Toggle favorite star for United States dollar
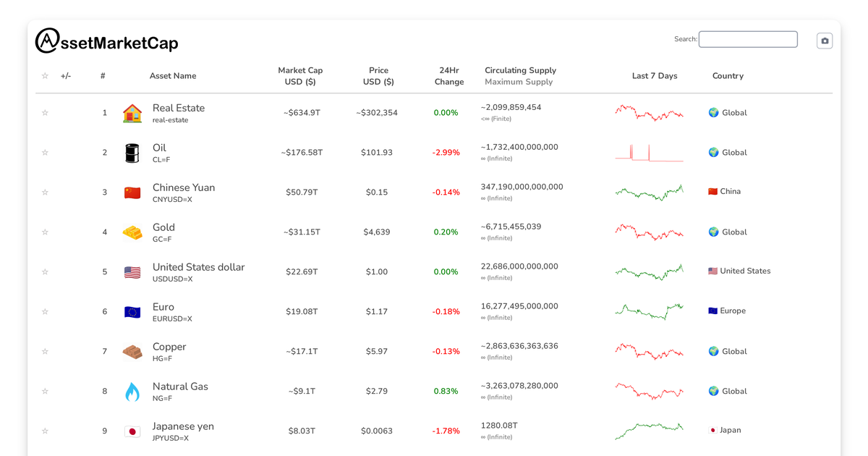This screenshot has width=868, height=456. point(45,272)
